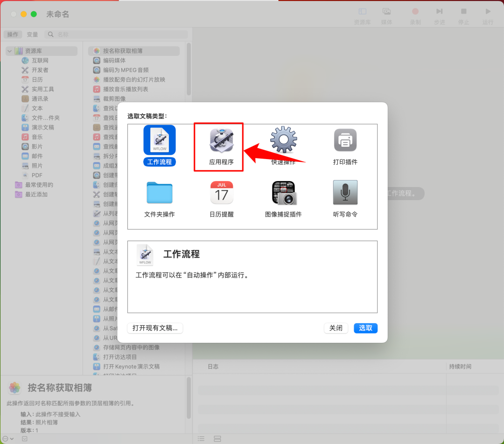
Task: Select the 日历提醒 calendar icon
Action: pyautogui.click(x=221, y=193)
